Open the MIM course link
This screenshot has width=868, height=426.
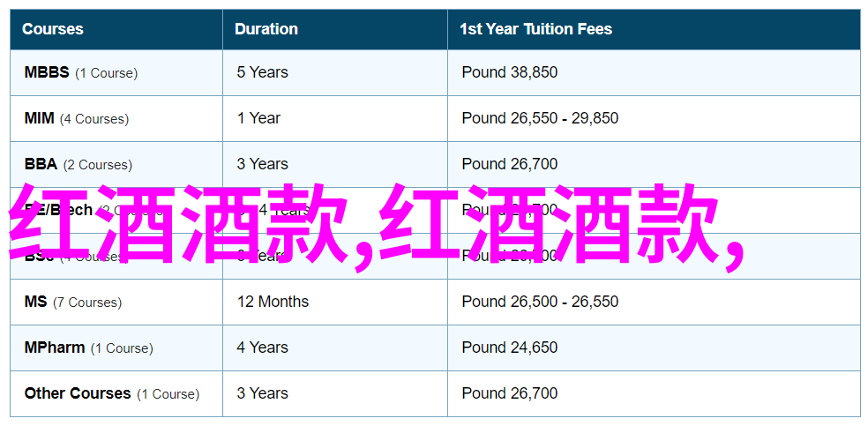[40, 118]
